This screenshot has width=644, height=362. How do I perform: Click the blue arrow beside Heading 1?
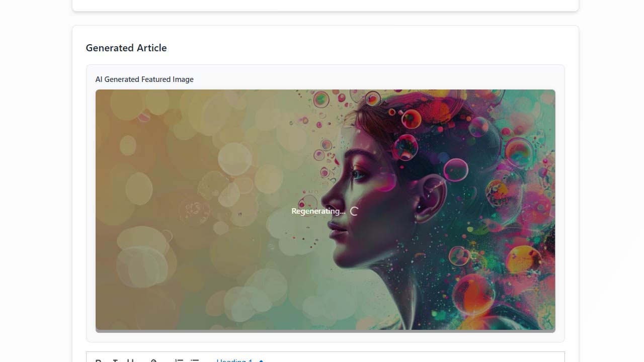[261, 360]
